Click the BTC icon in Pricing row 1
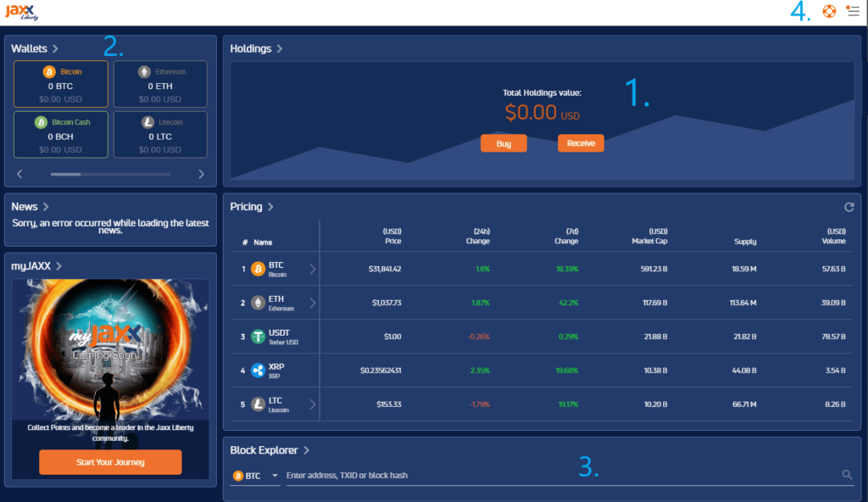Screen dimensions: 868x502 coord(258,269)
